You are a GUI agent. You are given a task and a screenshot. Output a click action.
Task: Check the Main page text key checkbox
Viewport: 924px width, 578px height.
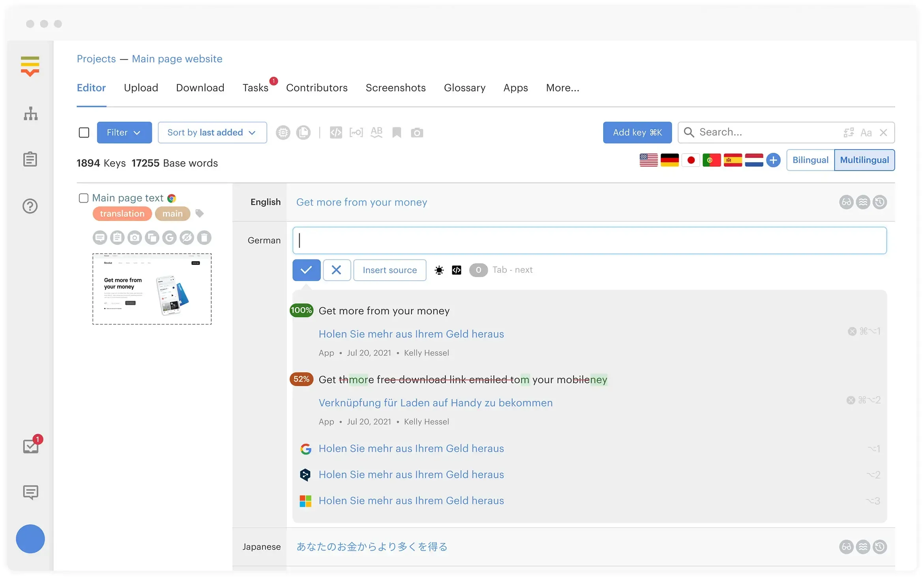pyautogui.click(x=84, y=198)
